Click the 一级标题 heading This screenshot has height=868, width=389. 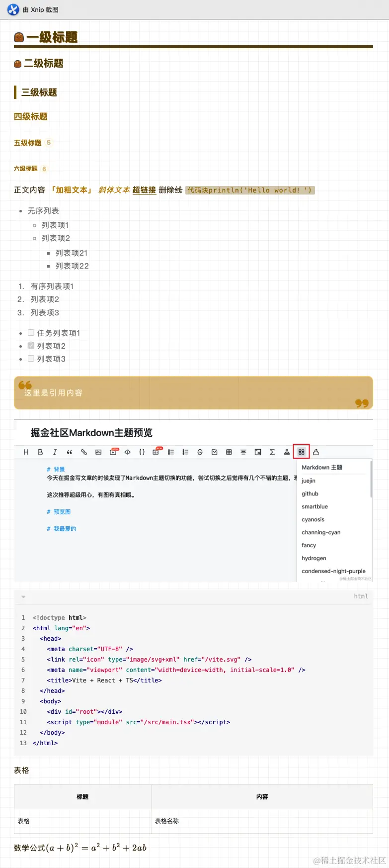[x=52, y=37]
